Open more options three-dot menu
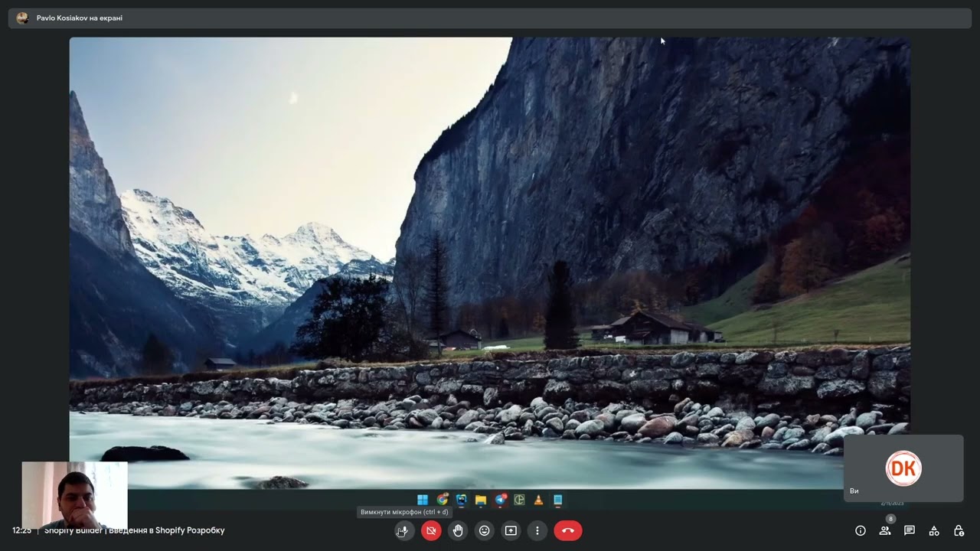Viewport: 980px width, 551px height. (x=537, y=530)
